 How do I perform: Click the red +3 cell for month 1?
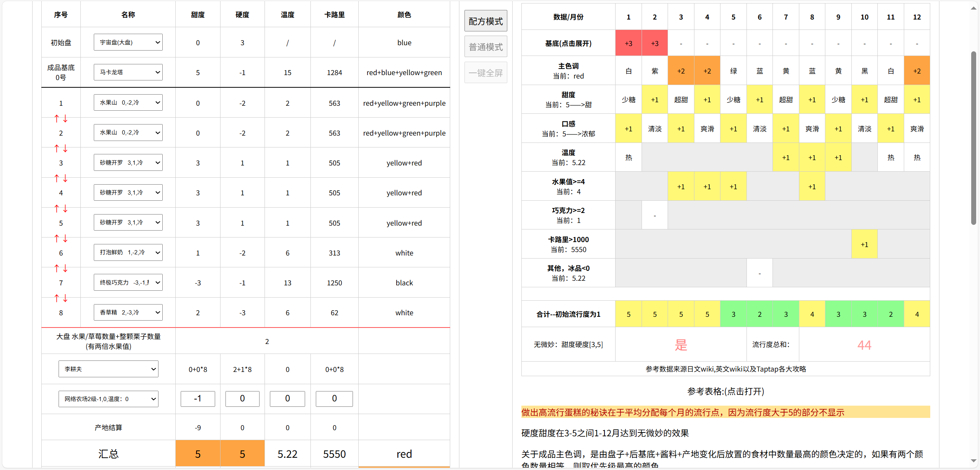[629, 43]
